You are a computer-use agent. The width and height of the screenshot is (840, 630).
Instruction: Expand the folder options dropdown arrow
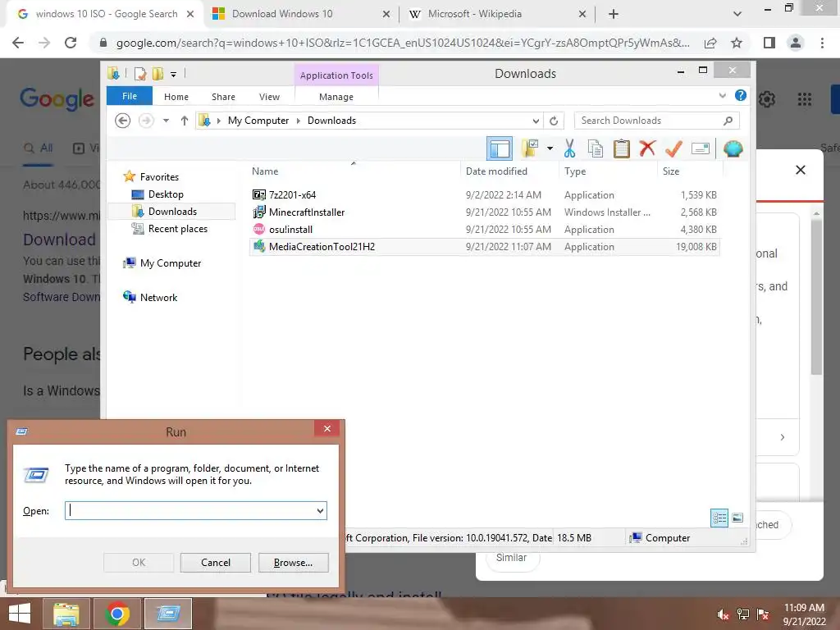click(x=550, y=148)
